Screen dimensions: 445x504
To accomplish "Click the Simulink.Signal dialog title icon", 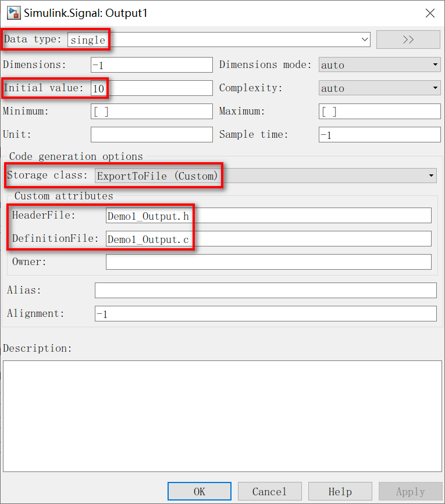I will pyautogui.click(x=14, y=13).
